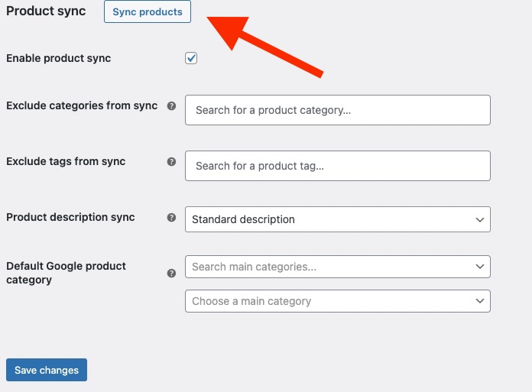Focus the product category search field
This screenshot has height=392, width=532.
(x=337, y=110)
